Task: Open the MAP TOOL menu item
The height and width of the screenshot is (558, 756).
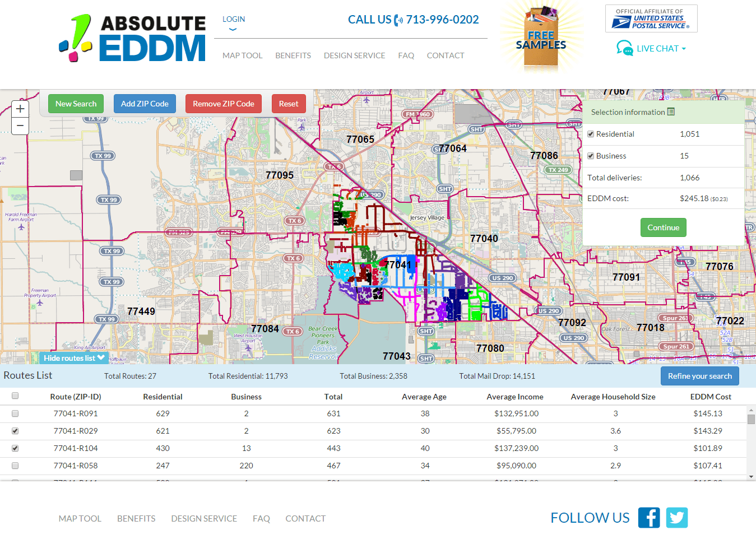Action: pos(242,55)
